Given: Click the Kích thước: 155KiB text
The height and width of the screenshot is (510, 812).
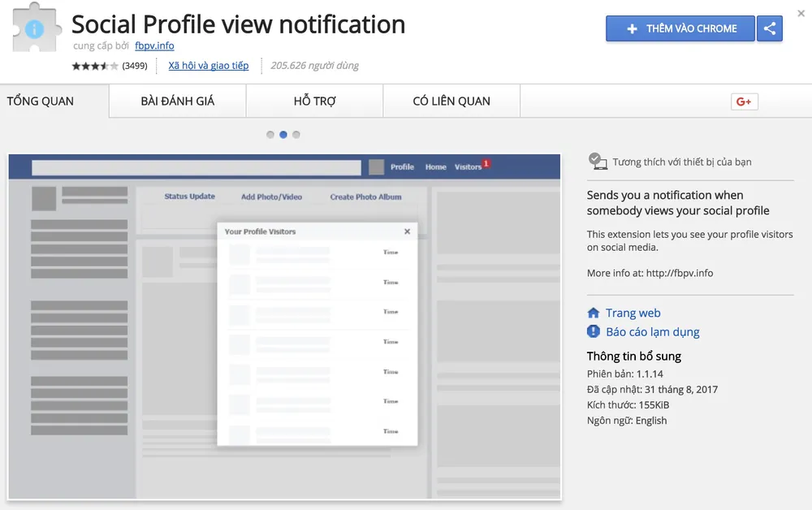Looking at the screenshot, I should (x=628, y=405).
